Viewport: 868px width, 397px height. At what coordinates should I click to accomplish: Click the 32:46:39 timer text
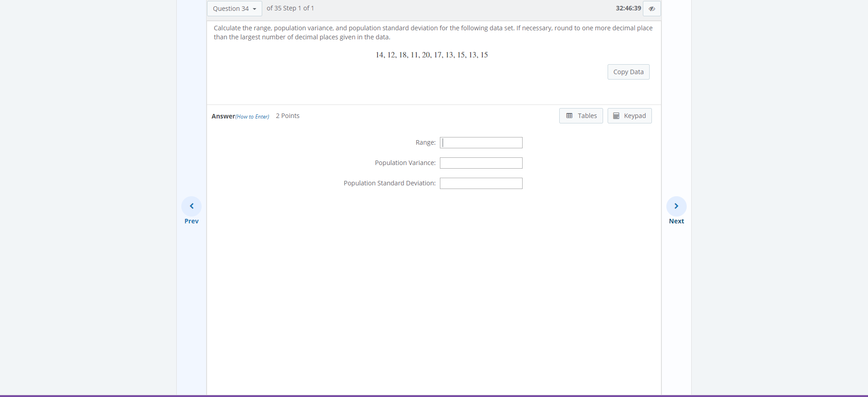[x=628, y=8]
